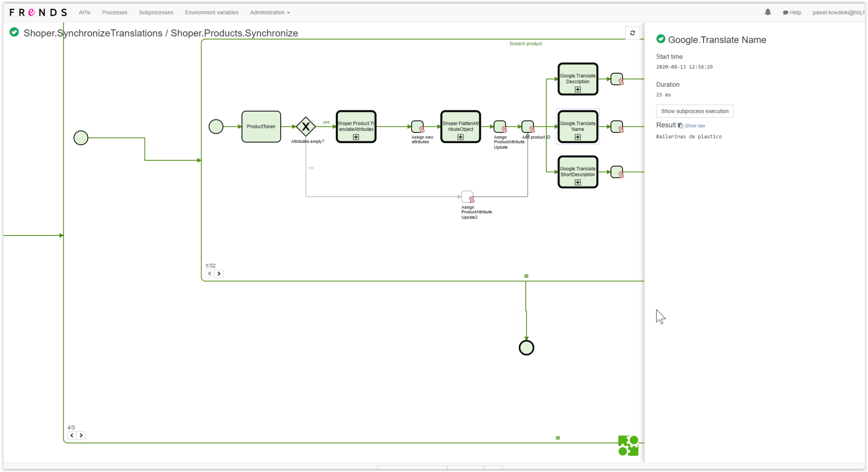Screen dimensions: 868x472
Task: Expand the Google.Translate Description subprocess plus
Action: [x=577, y=89]
